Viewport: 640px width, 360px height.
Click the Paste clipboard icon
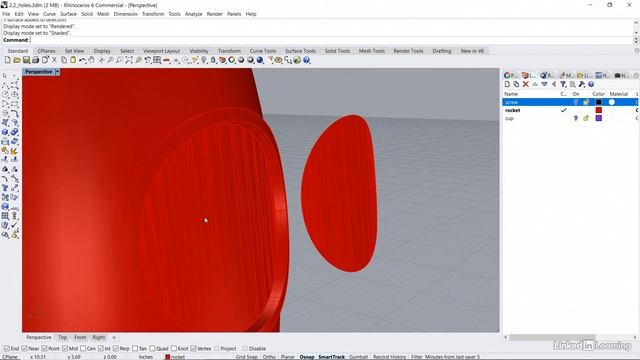coord(73,60)
